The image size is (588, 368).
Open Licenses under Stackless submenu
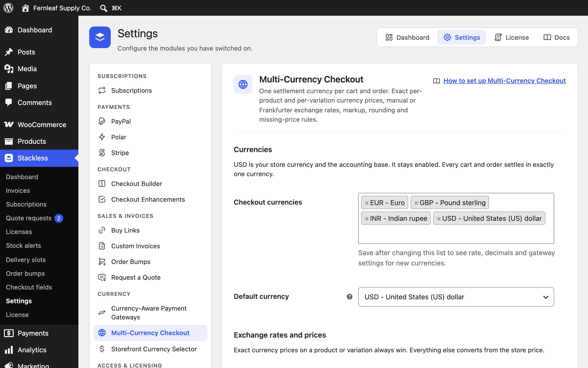19,232
